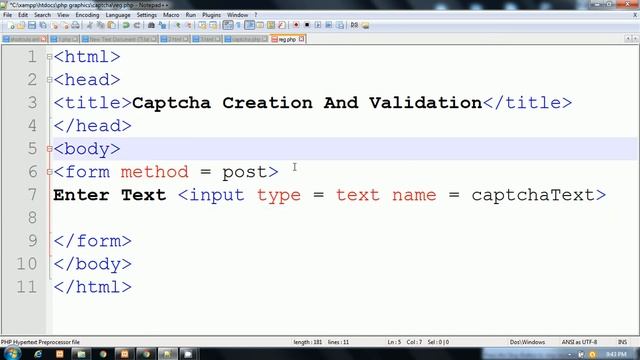Click the Copy toolbar icon
Viewport: 640px width, 360px height.
pyautogui.click(x=100, y=25)
